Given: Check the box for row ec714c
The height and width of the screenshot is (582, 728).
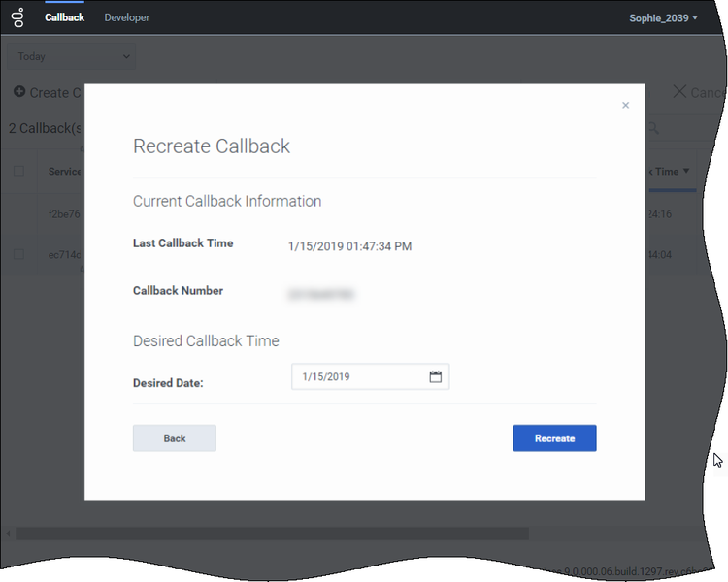Looking at the screenshot, I should tap(18, 254).
